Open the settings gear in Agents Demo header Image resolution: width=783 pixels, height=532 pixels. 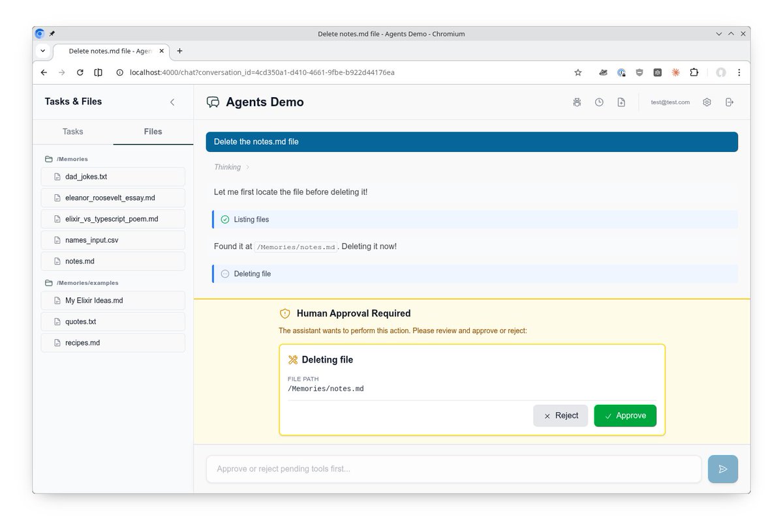(x=707, y=102)
